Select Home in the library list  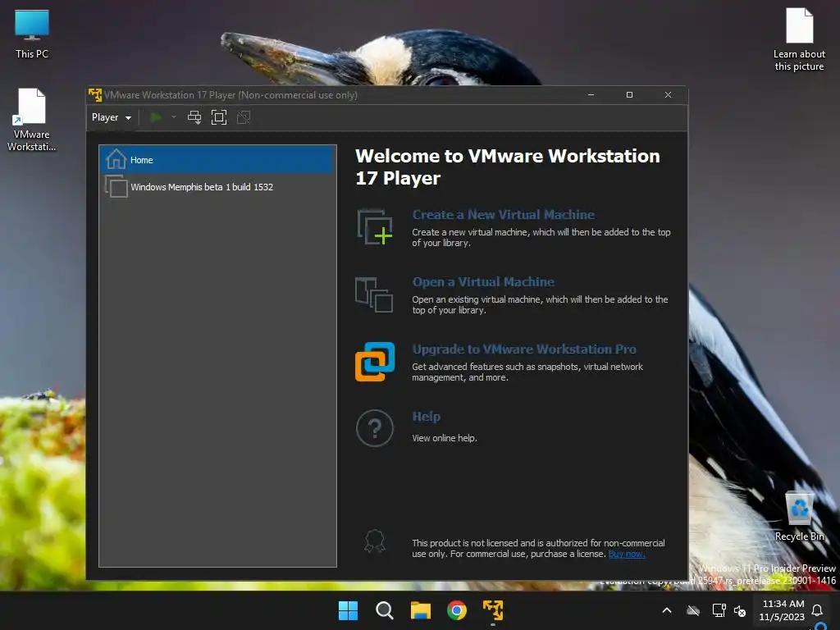(x=217, y=160)
